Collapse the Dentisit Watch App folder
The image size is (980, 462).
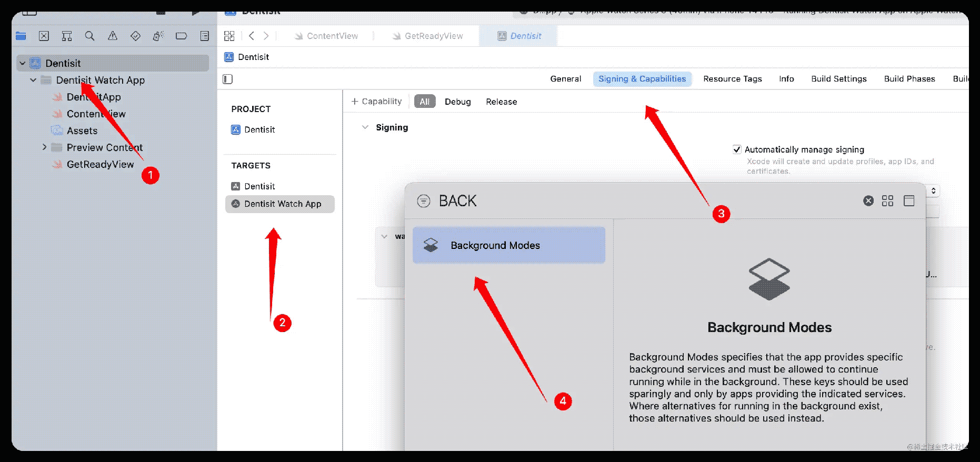tap(33, 80)
